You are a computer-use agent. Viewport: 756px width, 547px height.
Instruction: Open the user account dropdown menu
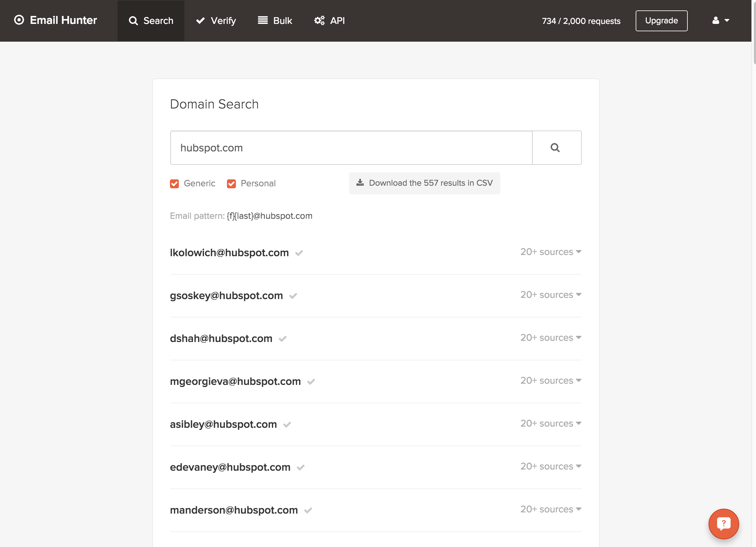[x=720, y=21]
